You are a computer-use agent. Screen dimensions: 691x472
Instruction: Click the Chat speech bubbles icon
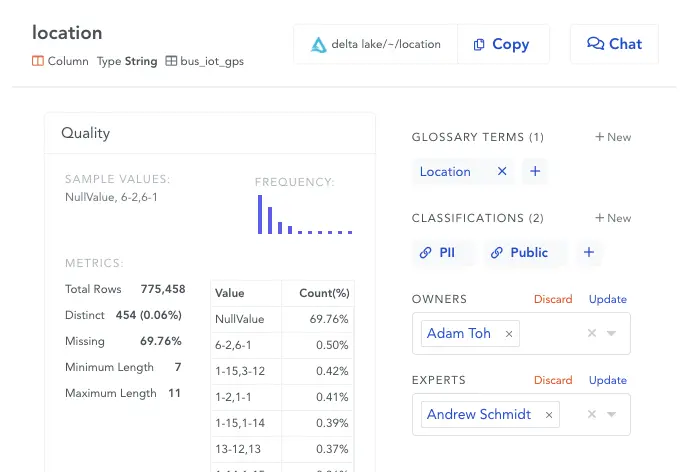point(595,43)
